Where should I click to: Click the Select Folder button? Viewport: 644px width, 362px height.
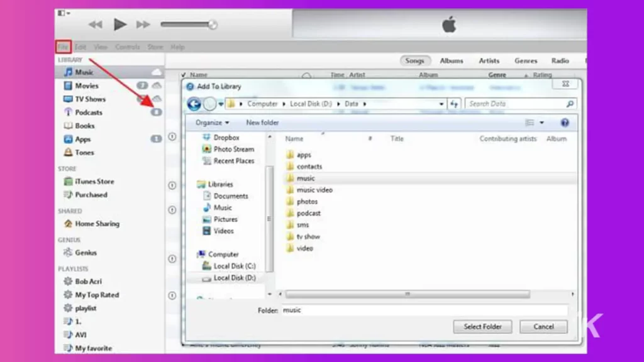482,327
